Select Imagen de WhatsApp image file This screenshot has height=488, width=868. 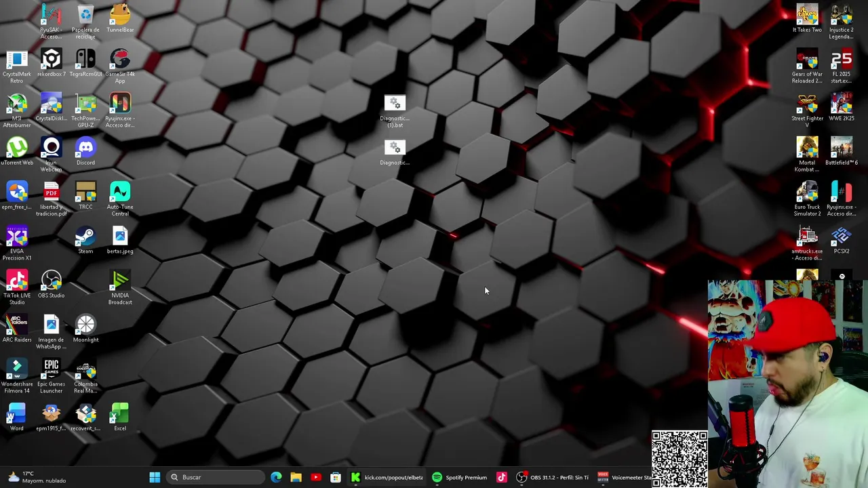tap(51, 331)
